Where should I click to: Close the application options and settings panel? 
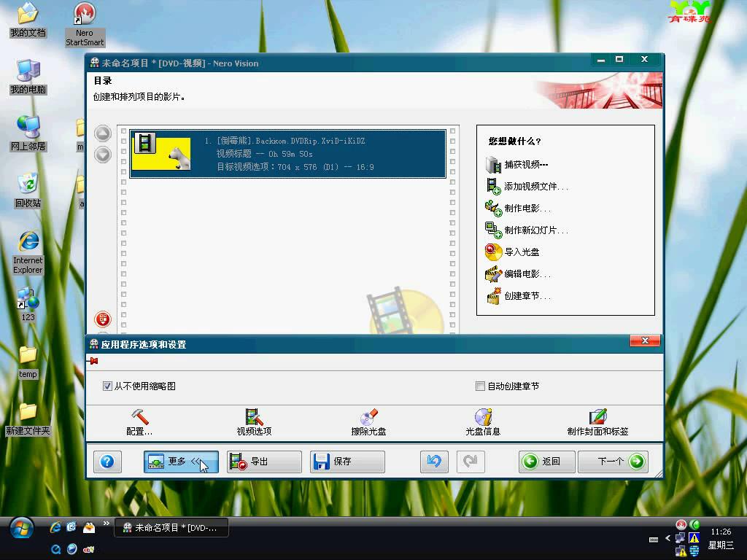[x=645, y=341]
